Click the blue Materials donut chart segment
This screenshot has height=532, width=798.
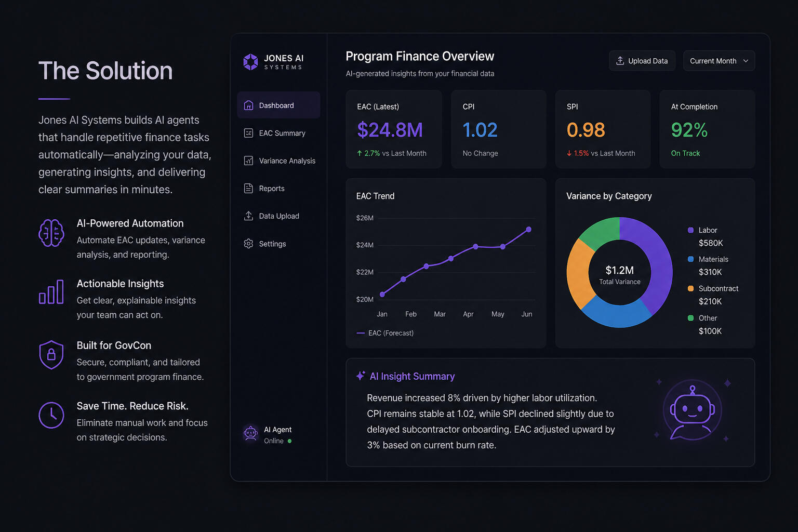(617, 314)
